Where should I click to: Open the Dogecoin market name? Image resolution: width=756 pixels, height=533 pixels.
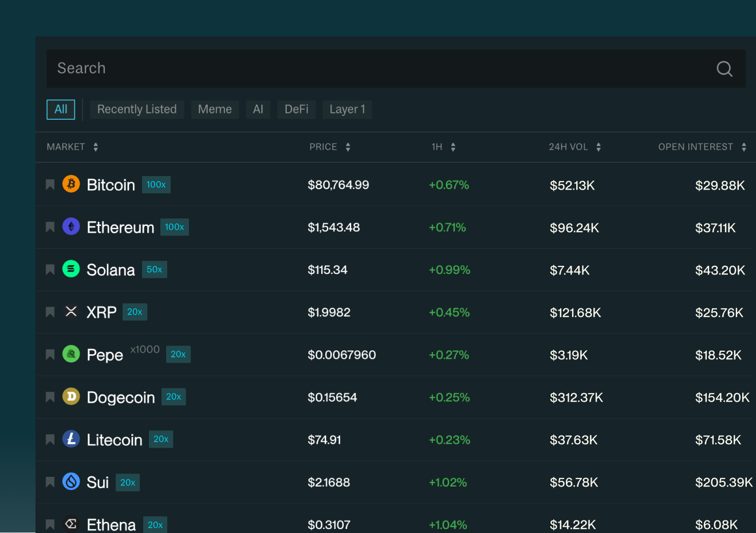point(121,398)
